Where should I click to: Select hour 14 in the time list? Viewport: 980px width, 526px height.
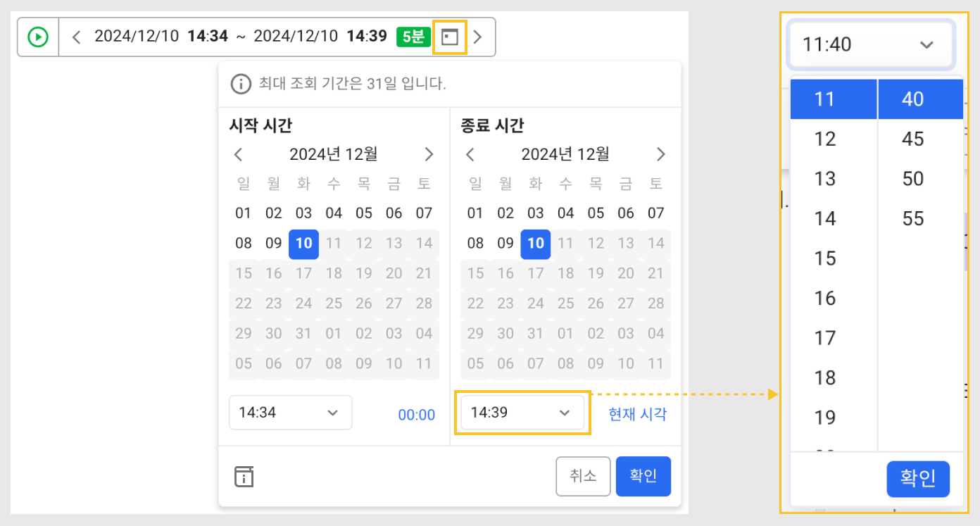[834, 219]
